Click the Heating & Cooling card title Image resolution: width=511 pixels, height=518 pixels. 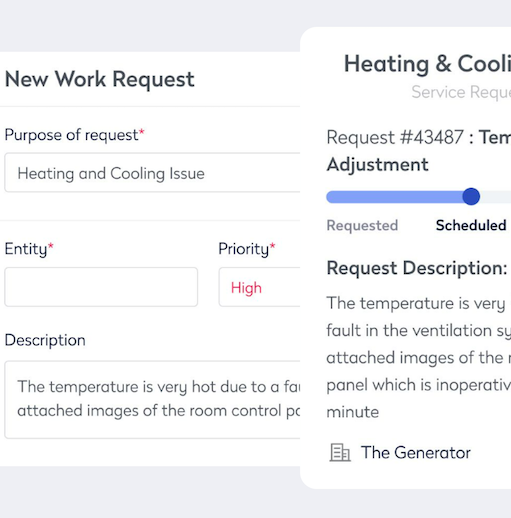pyautogui.click(x=427, y=63)
